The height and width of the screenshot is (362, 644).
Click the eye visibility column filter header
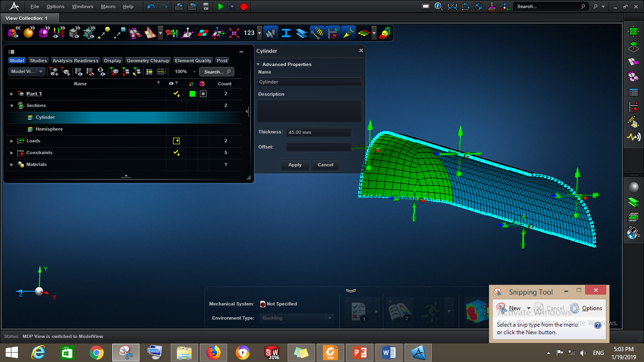(173, 83)
